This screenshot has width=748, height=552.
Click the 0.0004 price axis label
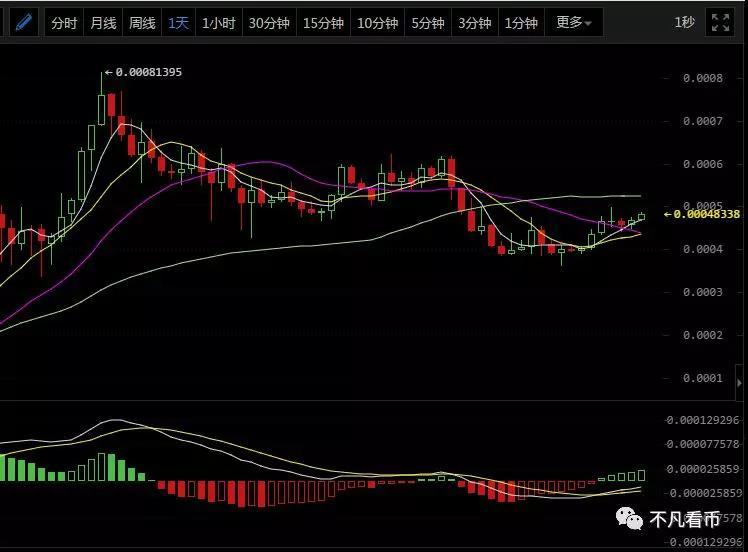pos(703,249)
